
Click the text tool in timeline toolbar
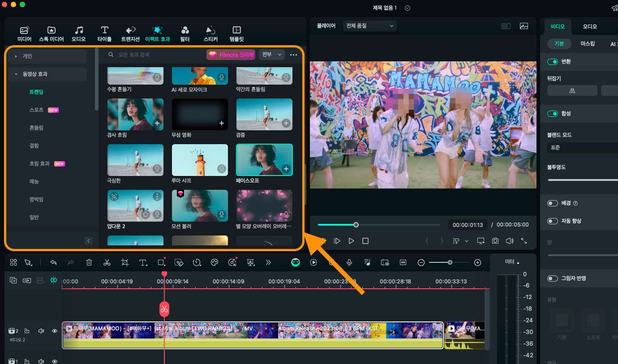coord(143,262)
